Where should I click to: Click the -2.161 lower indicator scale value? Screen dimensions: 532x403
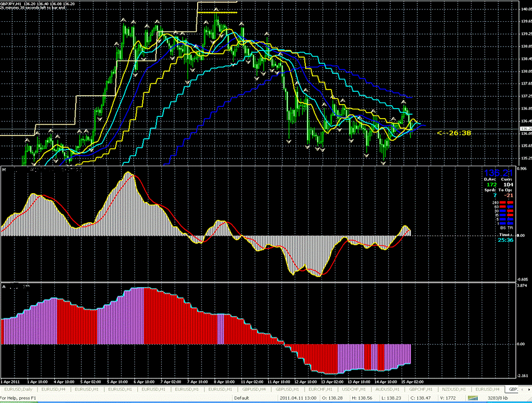(x=522, y=376)
